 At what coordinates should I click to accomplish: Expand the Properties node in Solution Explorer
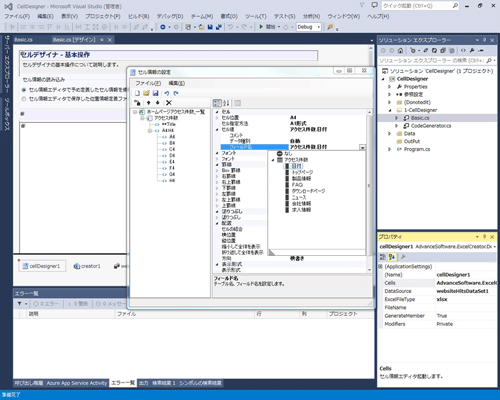pyautogui.click(x=389, y=87)
